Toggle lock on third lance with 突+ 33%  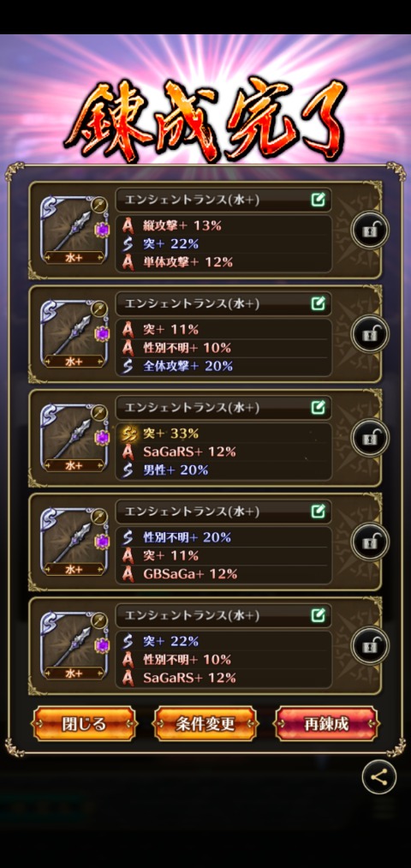(370, 438)
